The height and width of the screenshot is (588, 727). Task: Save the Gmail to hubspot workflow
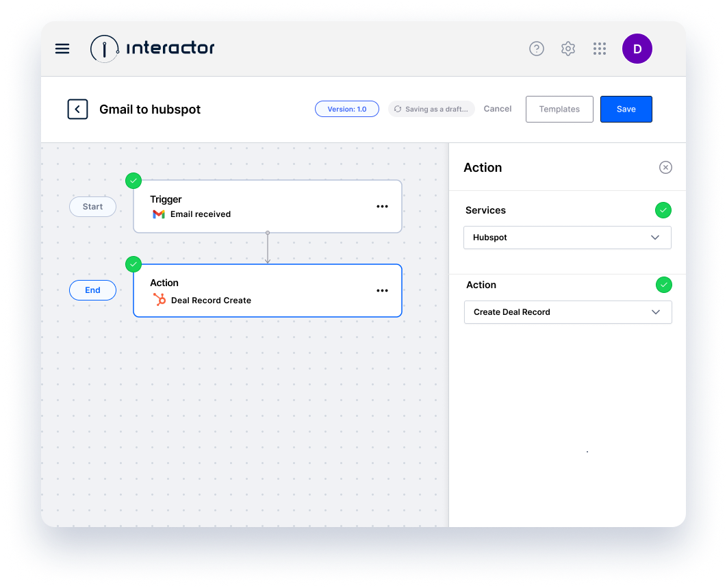(x=626, y=109)
